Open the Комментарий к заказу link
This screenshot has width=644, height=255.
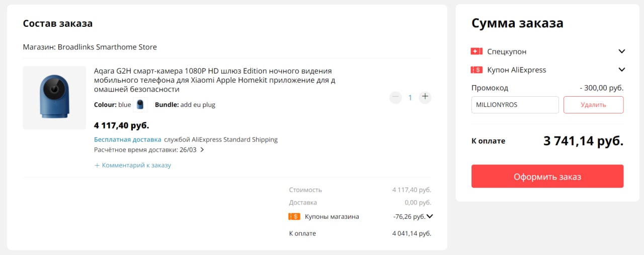(136, 165)
